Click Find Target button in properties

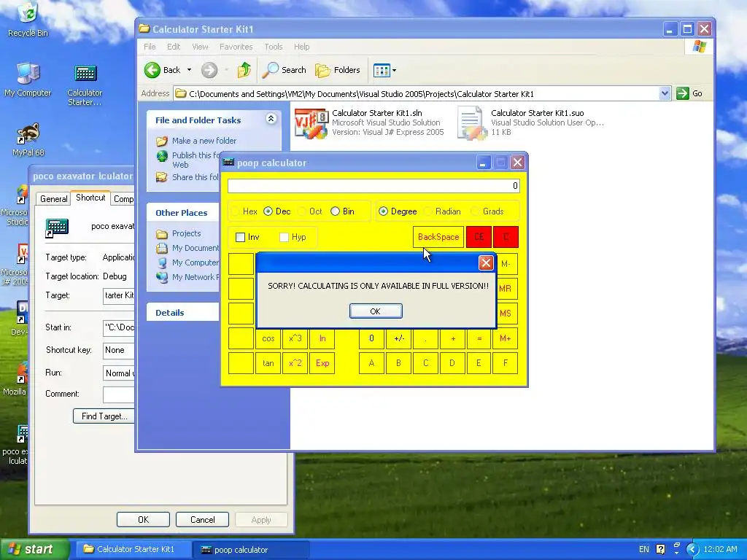point(104,416)
